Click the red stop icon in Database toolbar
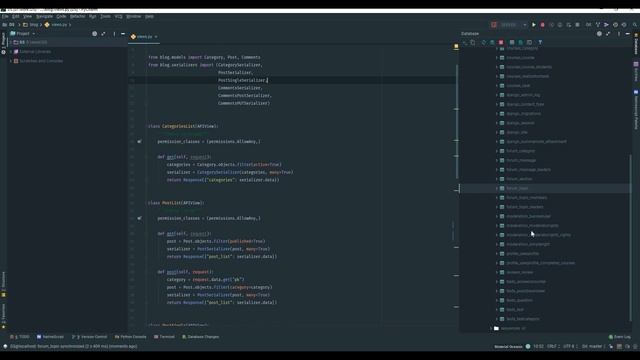640x360 pixels. coord(501,42)
